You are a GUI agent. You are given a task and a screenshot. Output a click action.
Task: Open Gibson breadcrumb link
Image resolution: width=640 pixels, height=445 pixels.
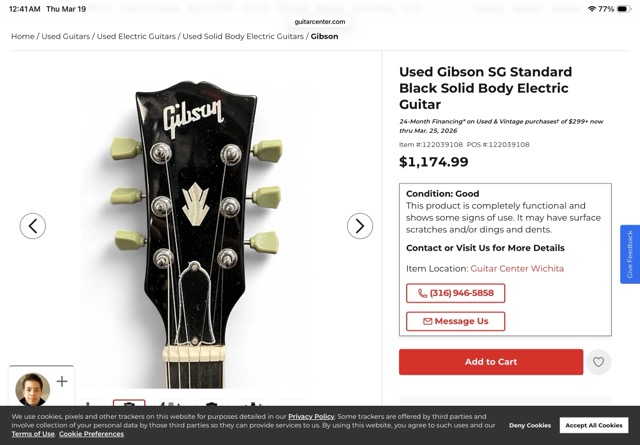click(324, 37)
